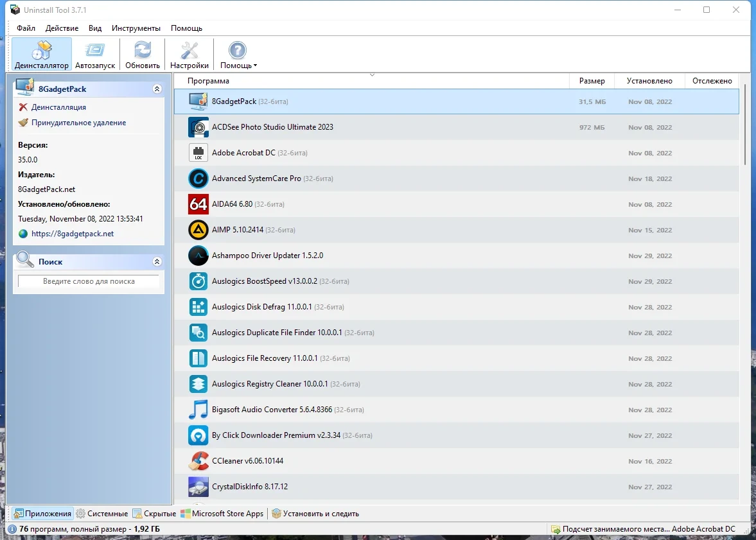Viewport: 756px width, 540px height.
Task: Select the Advanced SystemCare Pro row text
Action: tap(272, 179)
